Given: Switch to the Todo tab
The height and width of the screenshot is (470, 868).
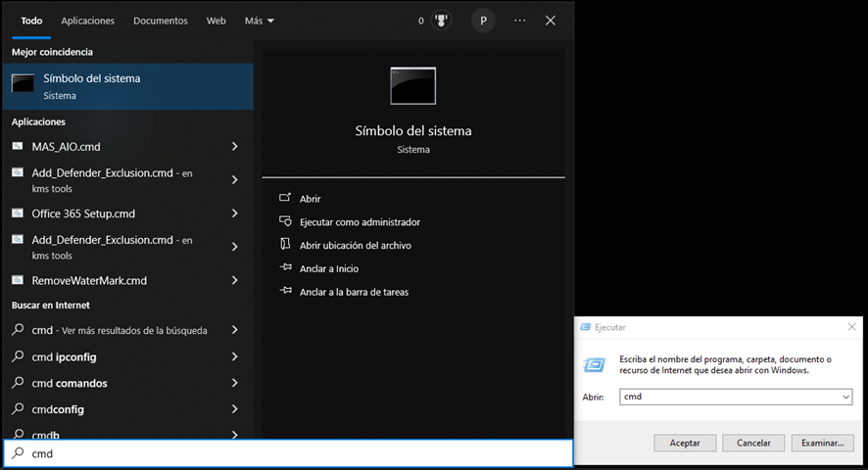Looking at the screenshot, I should coord(31,21).
